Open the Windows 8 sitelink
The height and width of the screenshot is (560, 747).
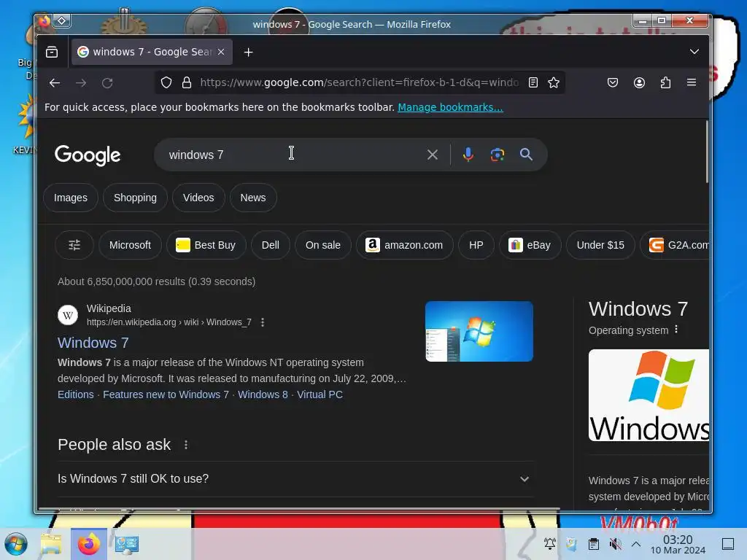tap(263, 394)
